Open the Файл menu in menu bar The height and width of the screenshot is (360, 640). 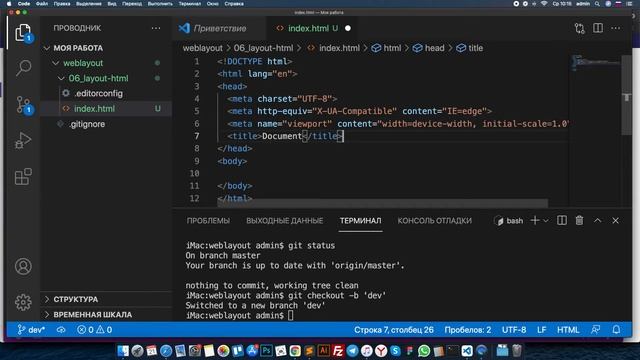(x=42, y=4)
